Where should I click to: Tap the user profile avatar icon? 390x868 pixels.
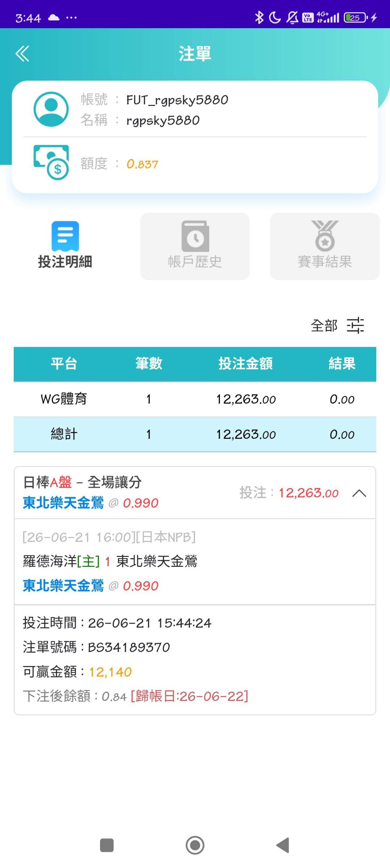[51, 109]
